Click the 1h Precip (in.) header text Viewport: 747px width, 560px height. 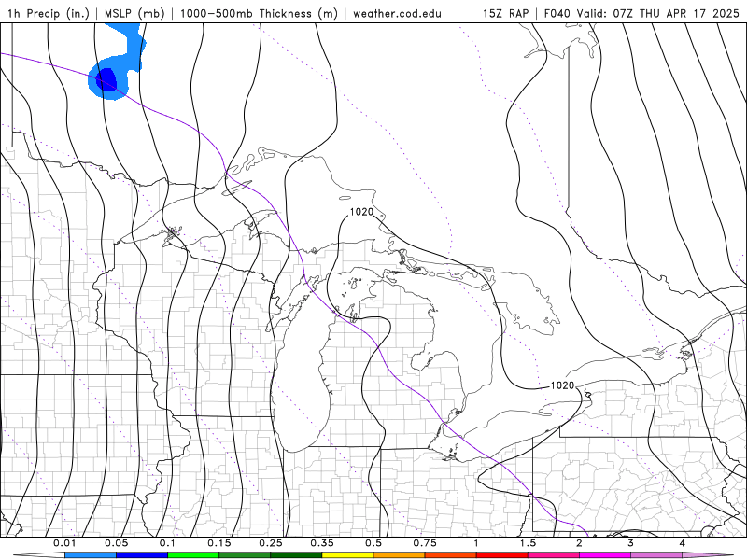coord(49,13)
